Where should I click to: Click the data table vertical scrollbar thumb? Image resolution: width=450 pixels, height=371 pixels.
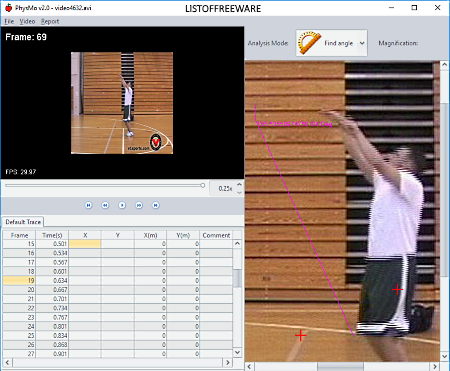[x=237, y=278]
